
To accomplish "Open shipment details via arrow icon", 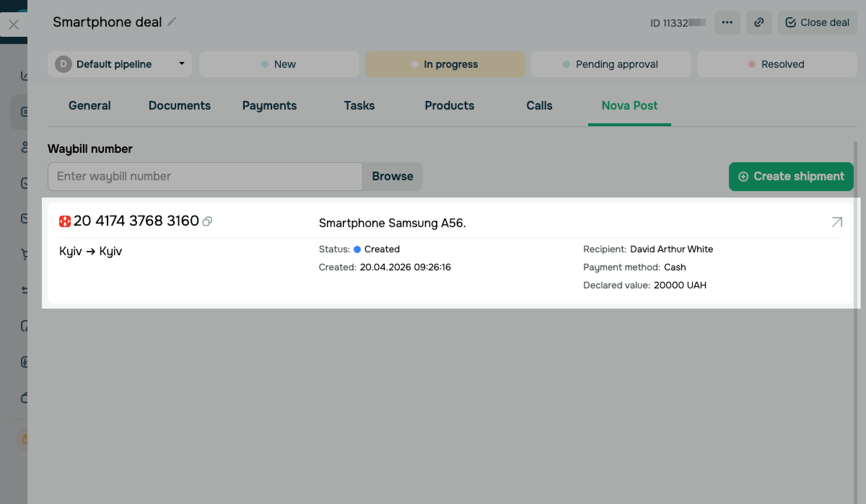I will coord(837,222).
